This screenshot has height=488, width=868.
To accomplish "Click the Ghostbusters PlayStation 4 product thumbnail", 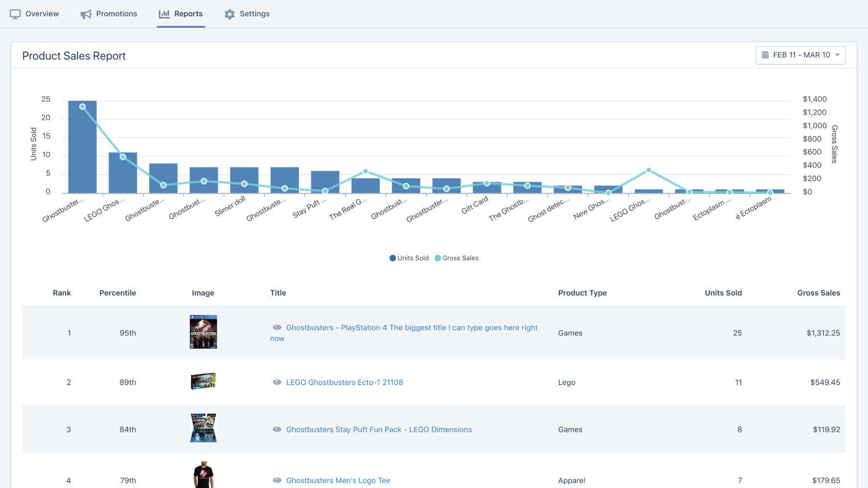I will point(203,332).
